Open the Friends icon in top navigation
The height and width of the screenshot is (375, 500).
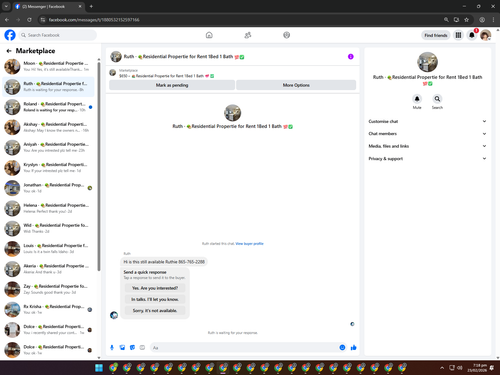click(x=248, y=35)
